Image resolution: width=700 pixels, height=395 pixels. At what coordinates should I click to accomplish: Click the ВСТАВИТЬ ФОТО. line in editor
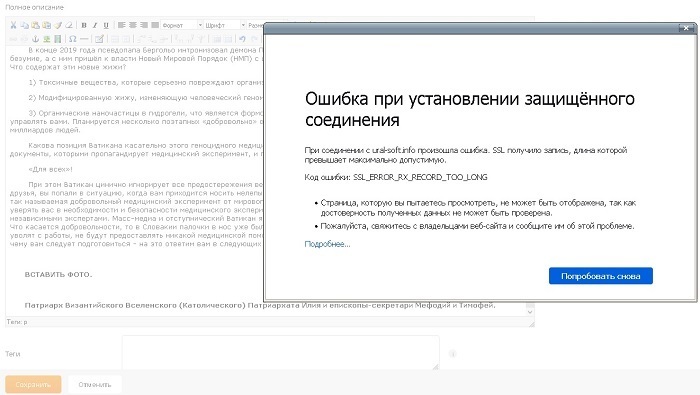tap(58, 274)
